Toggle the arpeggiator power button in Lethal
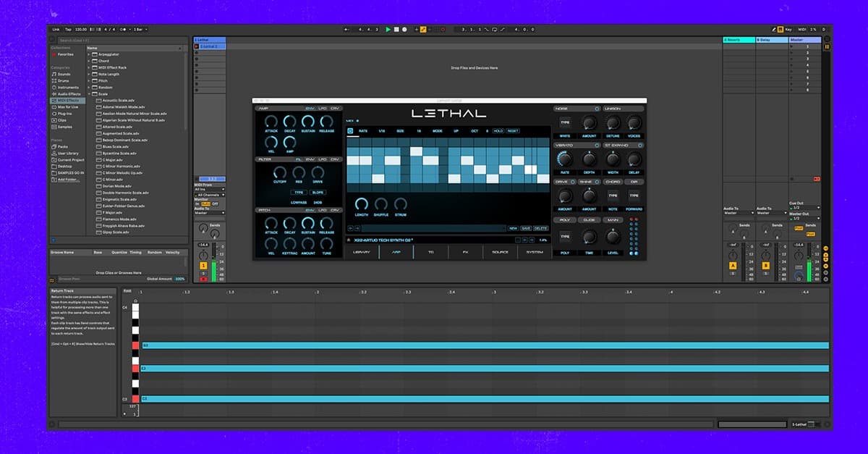Viewport: 868px width, 454px height. tap(350, 131)
